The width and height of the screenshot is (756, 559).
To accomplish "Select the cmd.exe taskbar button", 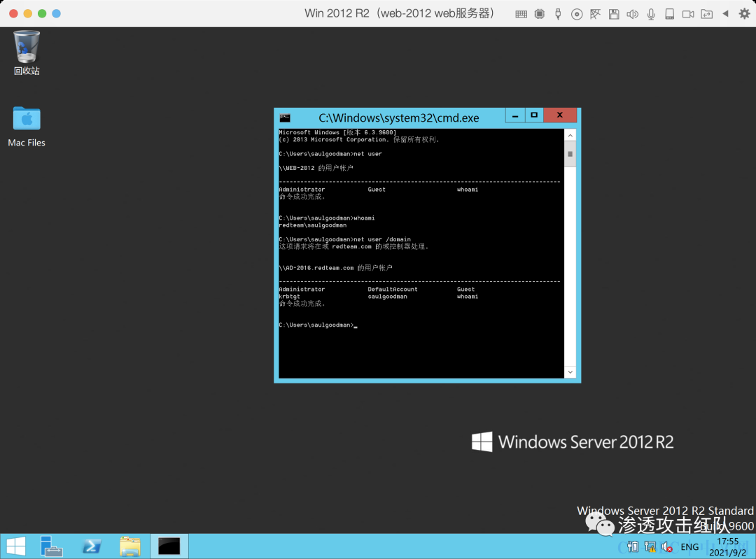I will click(x=169, y=546).
